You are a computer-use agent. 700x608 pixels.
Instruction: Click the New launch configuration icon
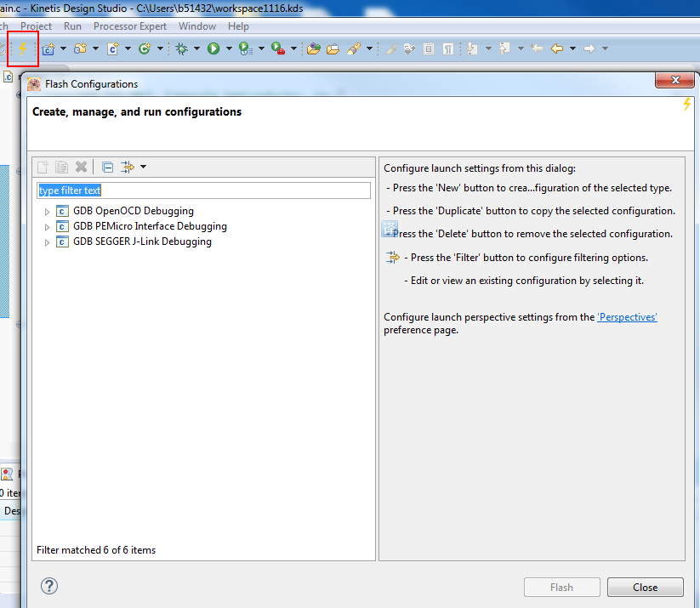(43, 167)
